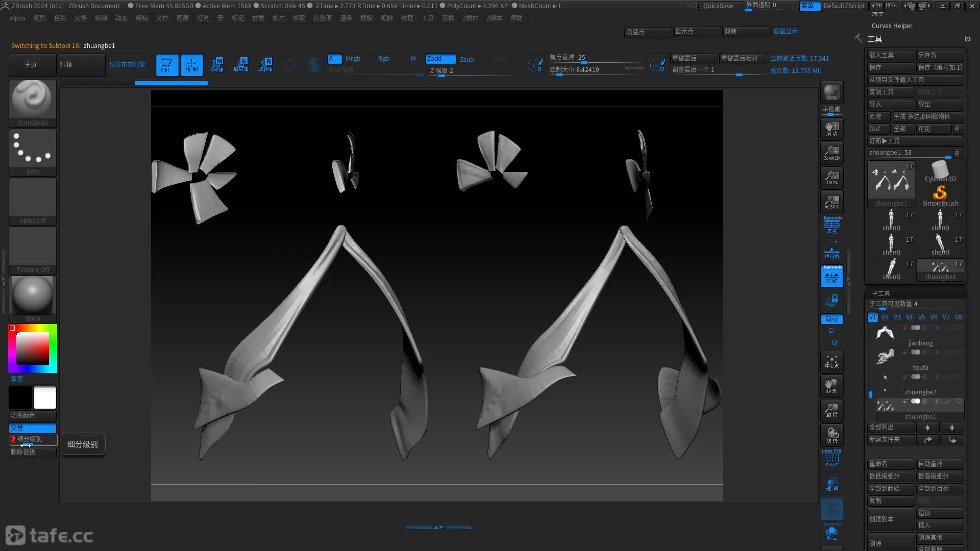The width and height of the screenshot is (980, 551).
Task: Click Delete Lower (删除低级) button
Action: (x=33, y=452)
